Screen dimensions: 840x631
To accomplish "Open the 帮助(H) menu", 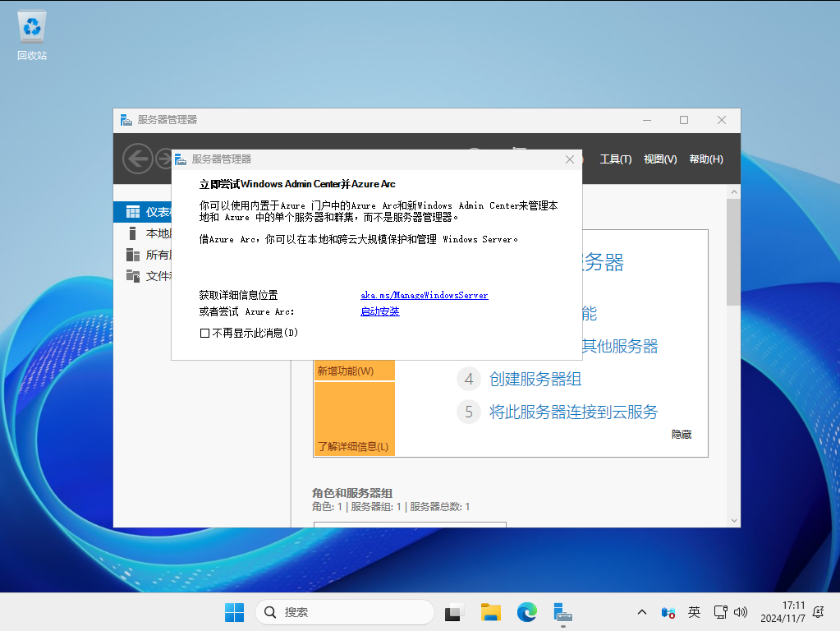I will pos(706,159).
